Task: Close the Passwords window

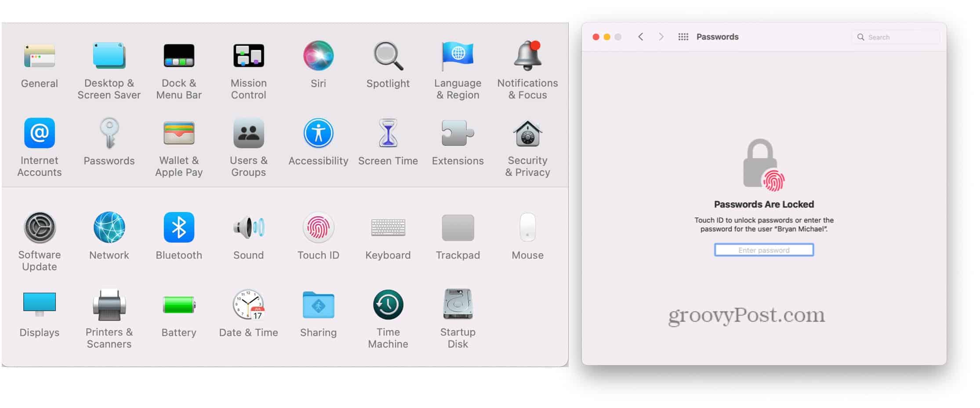Action: point(596,37)
